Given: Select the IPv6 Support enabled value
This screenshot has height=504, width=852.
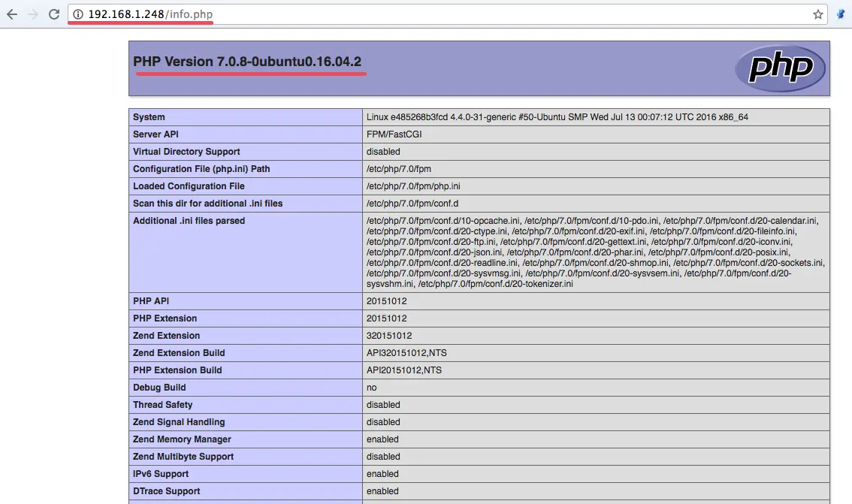Looking at the screenshot, I should tap(382, 475).
